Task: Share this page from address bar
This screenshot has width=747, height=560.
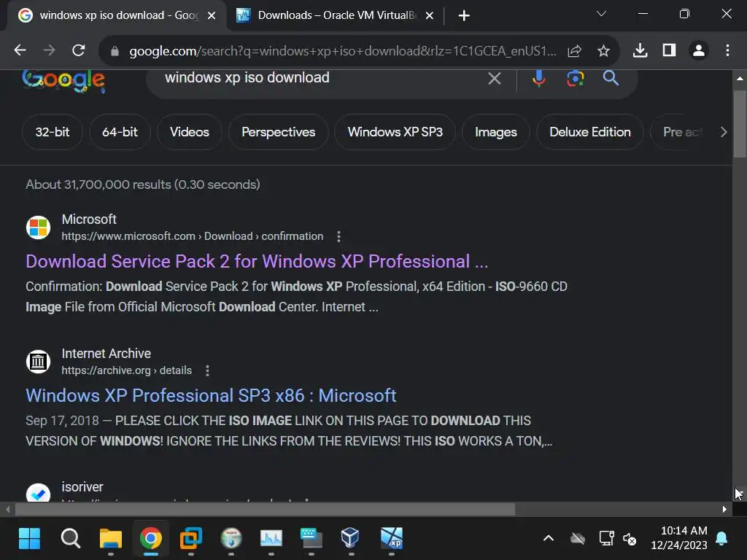Action: pyautogui.click(x=575, y=50)
